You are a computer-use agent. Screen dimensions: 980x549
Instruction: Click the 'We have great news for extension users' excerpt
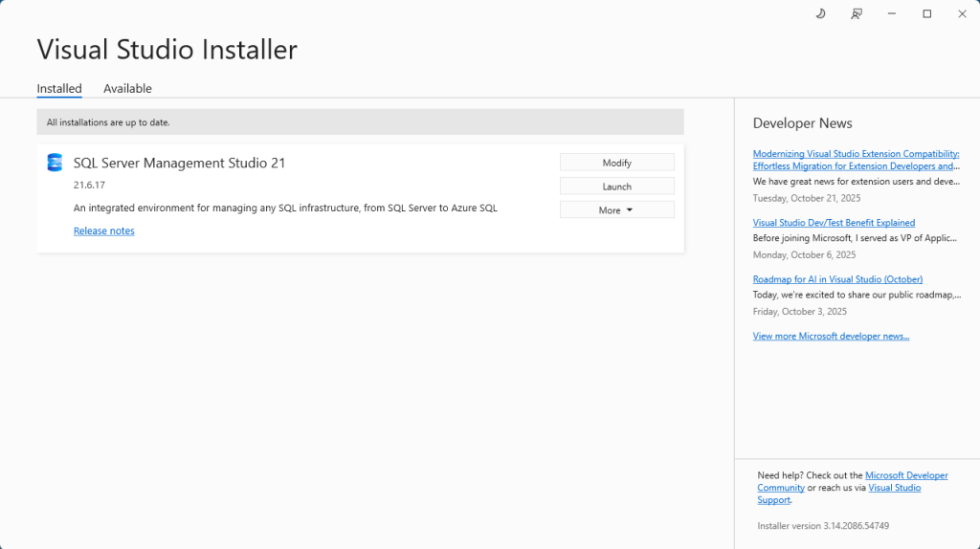tap(857, 181)
